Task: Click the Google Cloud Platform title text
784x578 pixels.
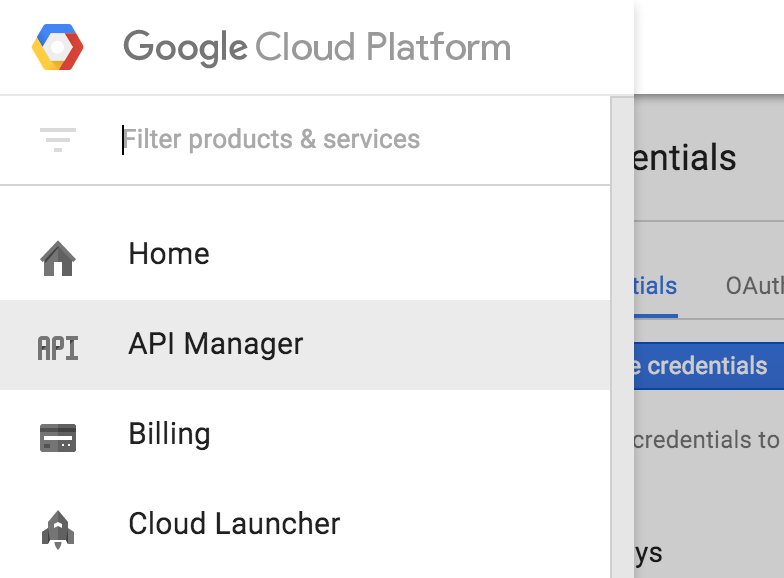Action: tap(317, 48)
